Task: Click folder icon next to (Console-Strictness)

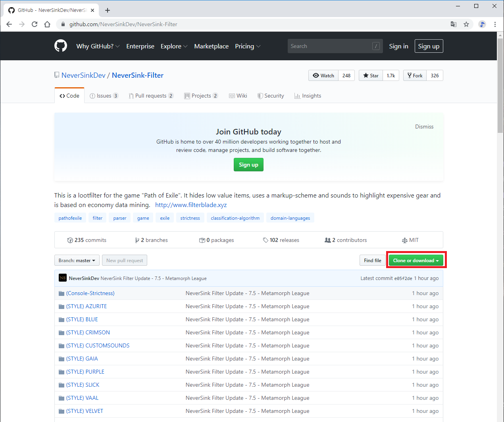Action: click(62, 293)
